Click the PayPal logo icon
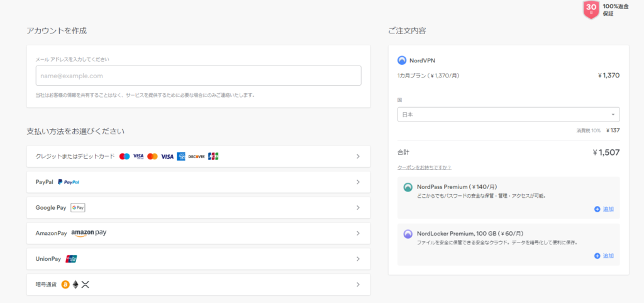644x303 pixels. click(69, 182)
